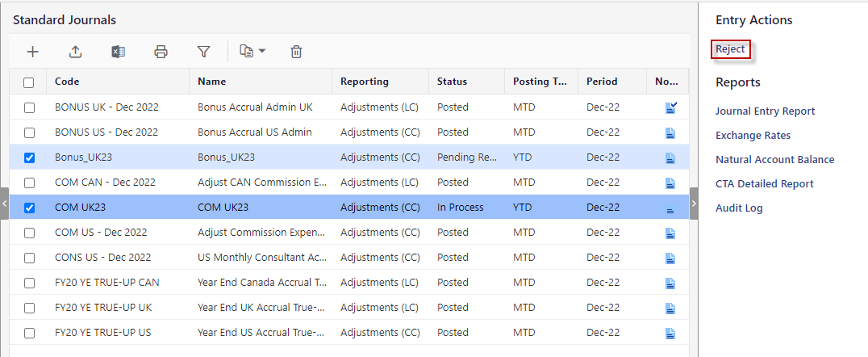
Task: Add a new standard journal with plus icon
Action: [x=33, y=52]
